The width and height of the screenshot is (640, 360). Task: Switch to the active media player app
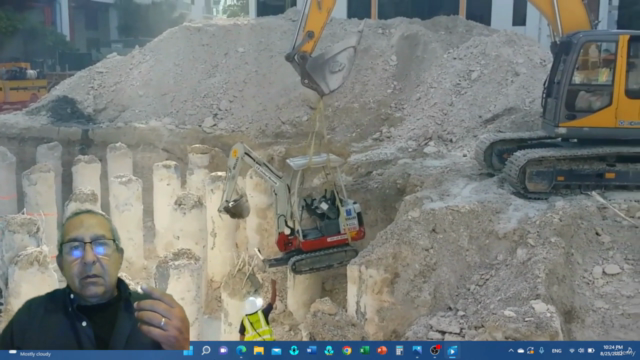tap(452, 351)
